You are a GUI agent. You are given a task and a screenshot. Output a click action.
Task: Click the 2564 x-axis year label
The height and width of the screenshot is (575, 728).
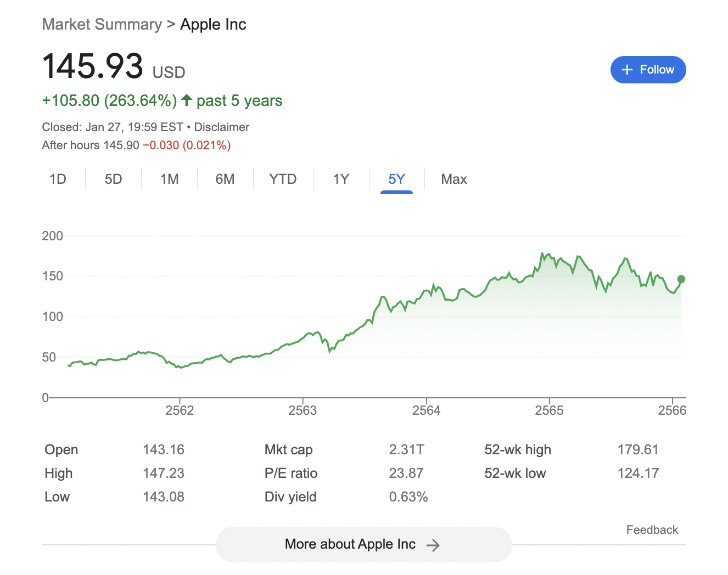pos(426,410)
